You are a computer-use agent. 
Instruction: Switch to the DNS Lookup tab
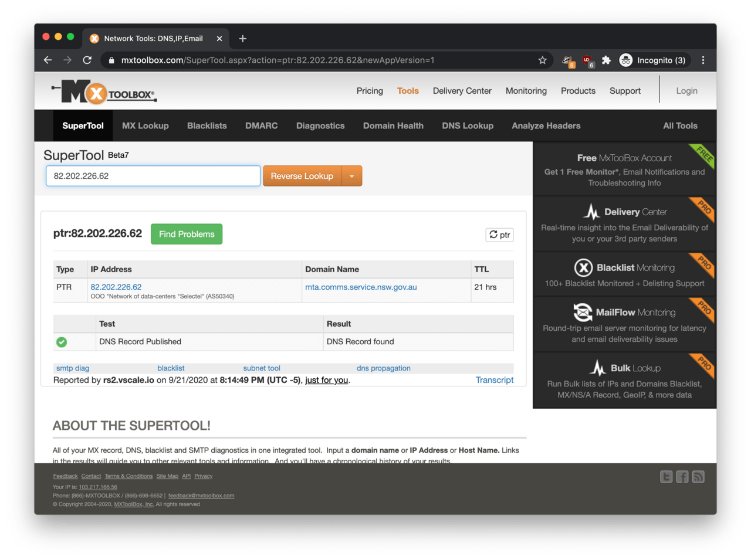(468, 125)
